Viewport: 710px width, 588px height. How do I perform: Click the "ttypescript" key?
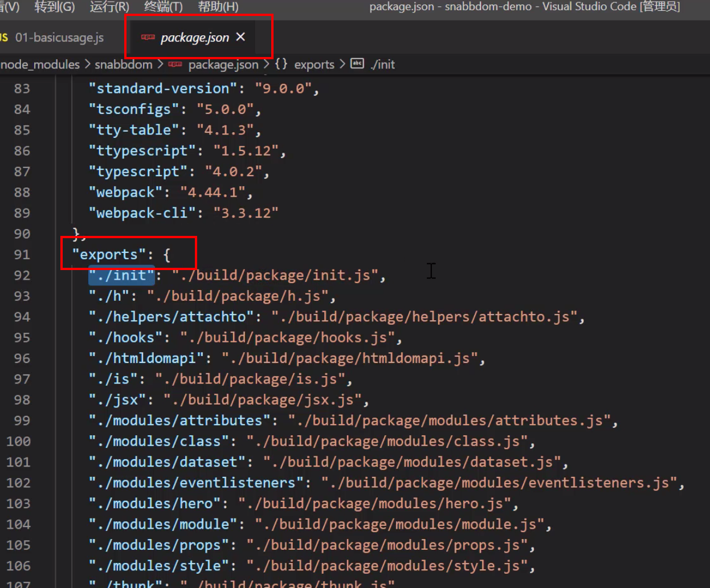[142, 151]
